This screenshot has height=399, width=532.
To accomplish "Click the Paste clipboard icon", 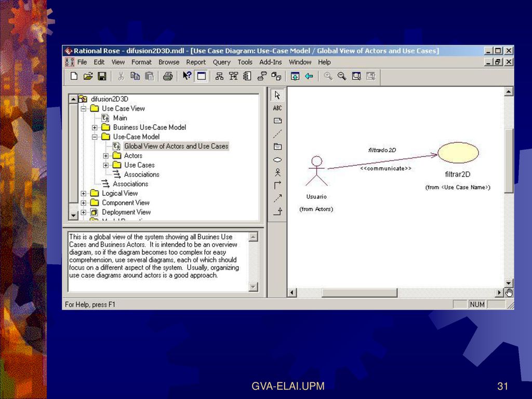I will [x=149, y=76].
